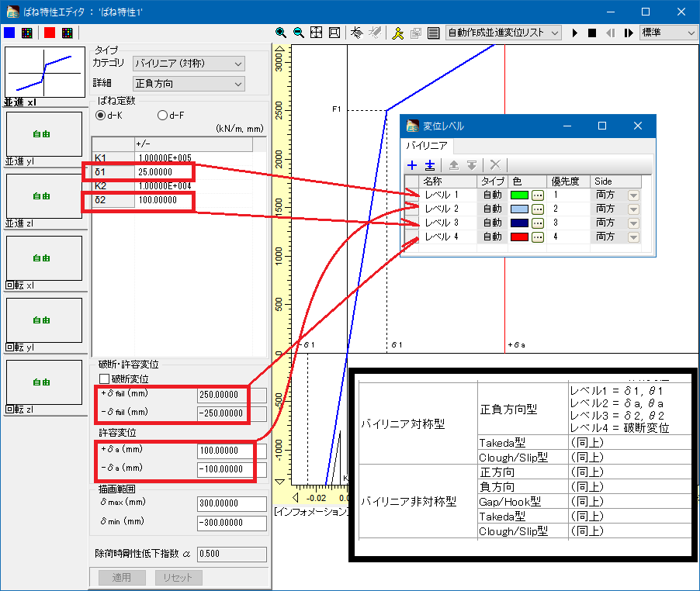
Task: Click the green color swatch of レベル 1
Action: [x=519, y=195]
